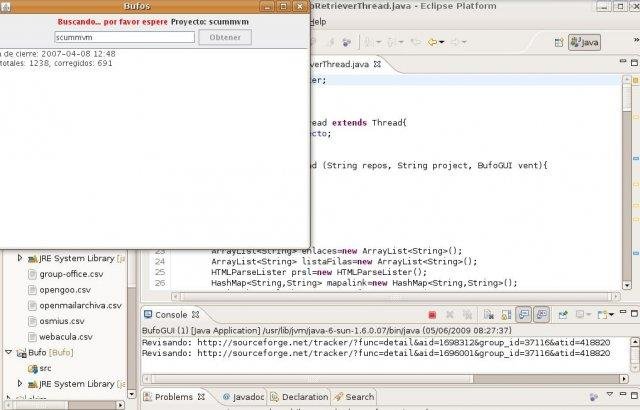This screenshot has width=640, height=410.
Task: Open the Back navigation history dropdown
Action: point(442,42)
